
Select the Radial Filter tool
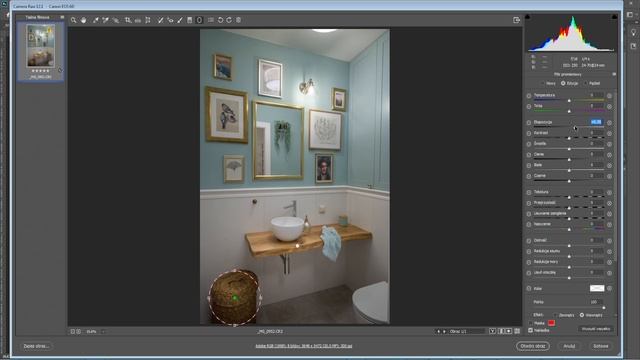(x=199, y=20)
